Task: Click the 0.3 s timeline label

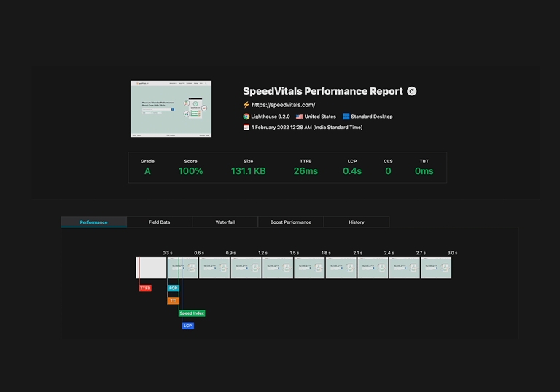Action: click(x=167, y=253)
